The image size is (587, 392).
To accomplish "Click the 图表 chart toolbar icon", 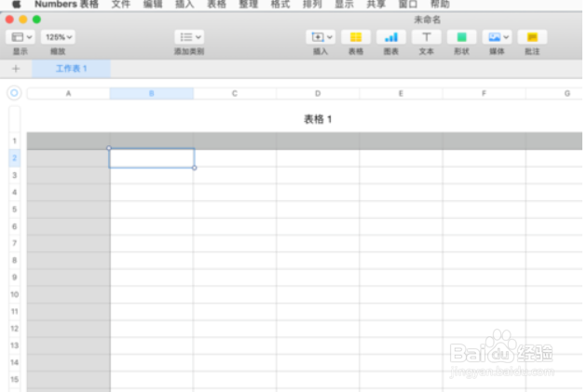I will point(391,37).
